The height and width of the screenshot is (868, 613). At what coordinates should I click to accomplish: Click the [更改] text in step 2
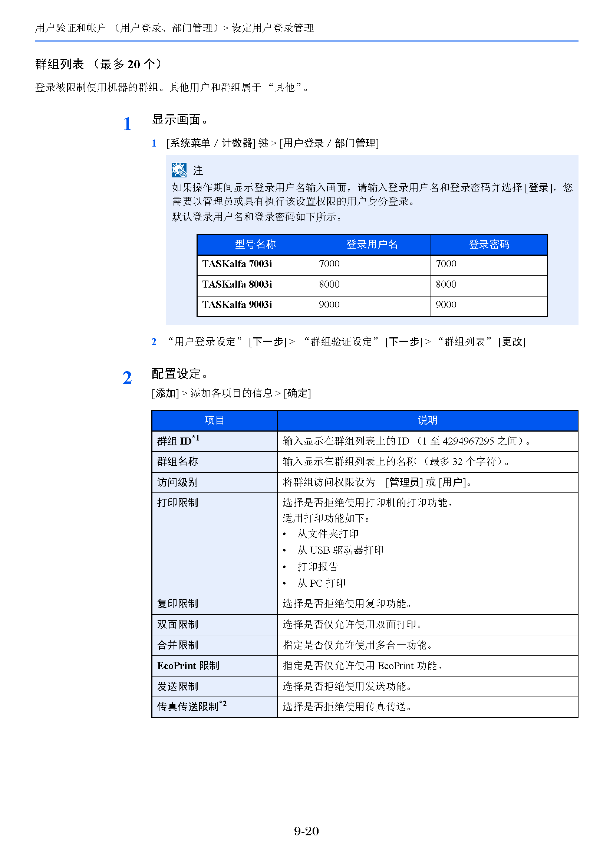click(512, 342)
